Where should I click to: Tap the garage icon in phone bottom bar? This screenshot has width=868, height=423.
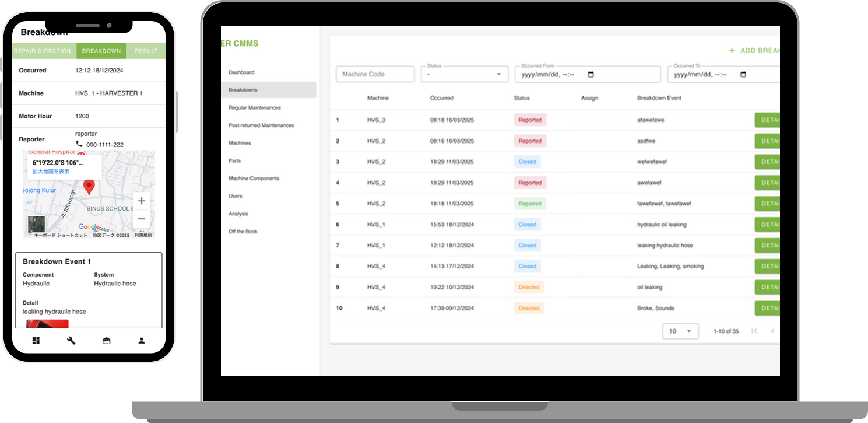106,341
